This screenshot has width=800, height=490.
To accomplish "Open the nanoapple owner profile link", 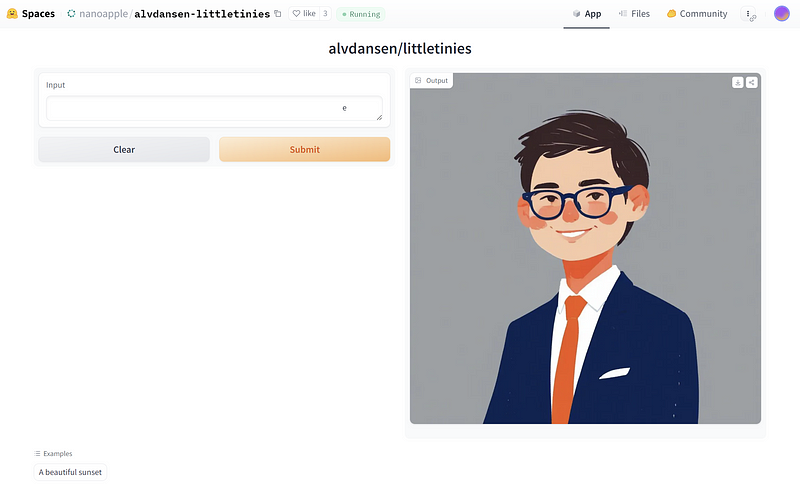I will (104, 14).
